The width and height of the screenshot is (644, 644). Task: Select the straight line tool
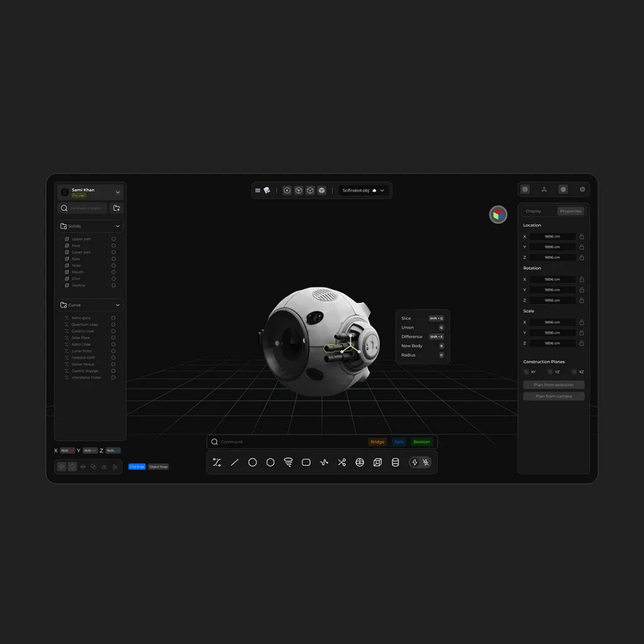pos(235,462)
